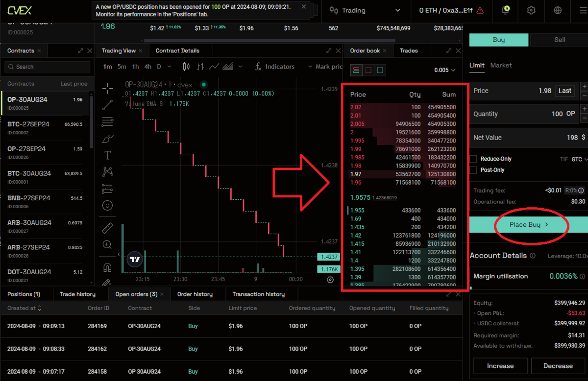Dismiss the position opened notification
This screenshot has height=381, width=588.
[304, 7]
